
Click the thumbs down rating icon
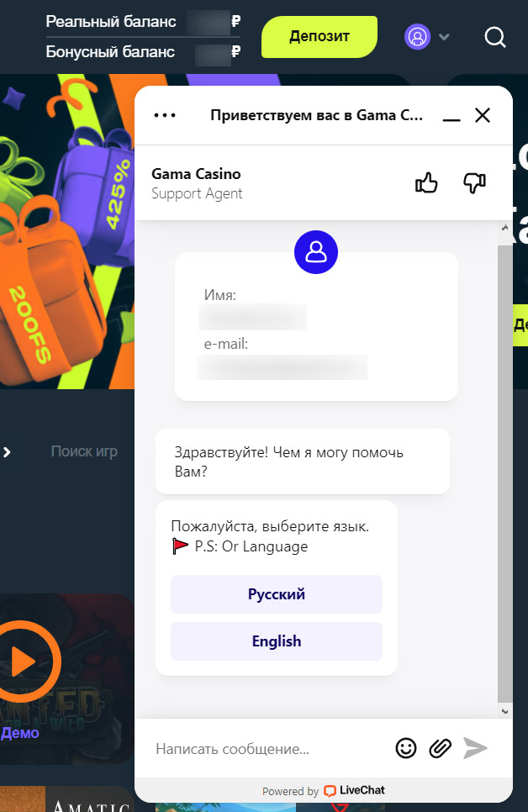[x=474, y=182]
